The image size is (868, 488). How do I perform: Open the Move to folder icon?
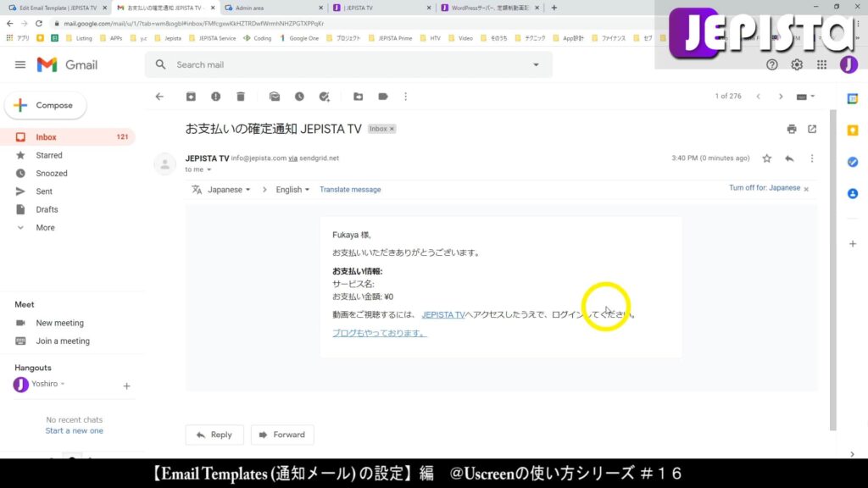pyautogui.click(x=359, y=97)
